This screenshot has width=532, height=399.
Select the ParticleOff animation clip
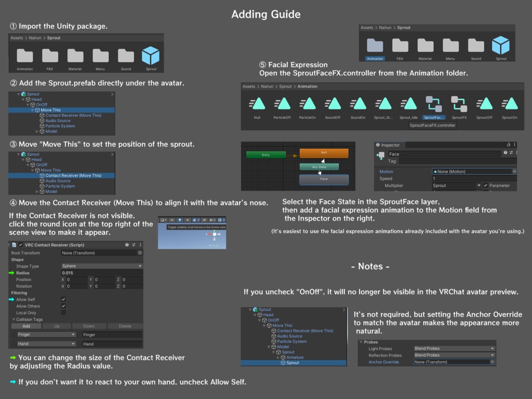pyautogui.click(x=282, y=107)
